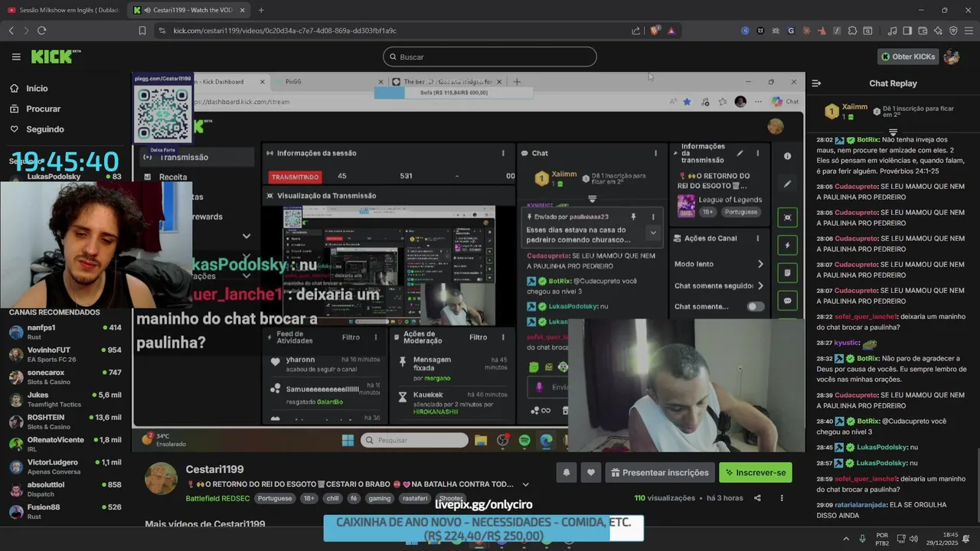Open the Battlefield REDSEC category link
The width and height of the screenshot is (980, 551).
[217, 498]
